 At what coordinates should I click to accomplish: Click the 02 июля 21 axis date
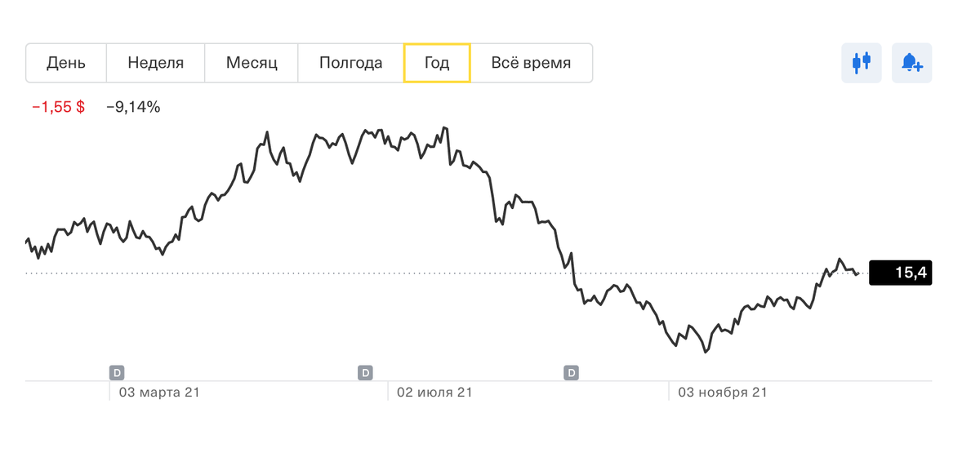434,393
